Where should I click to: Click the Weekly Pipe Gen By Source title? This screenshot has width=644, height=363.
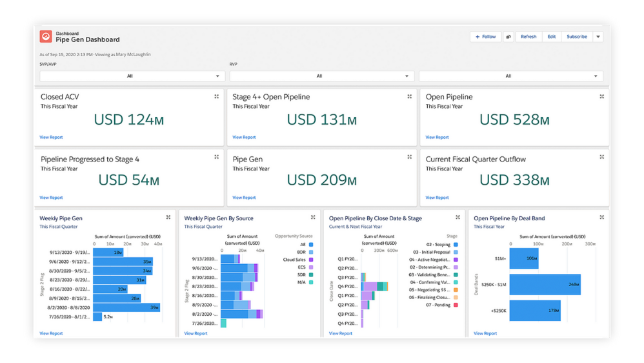[219, 218]
